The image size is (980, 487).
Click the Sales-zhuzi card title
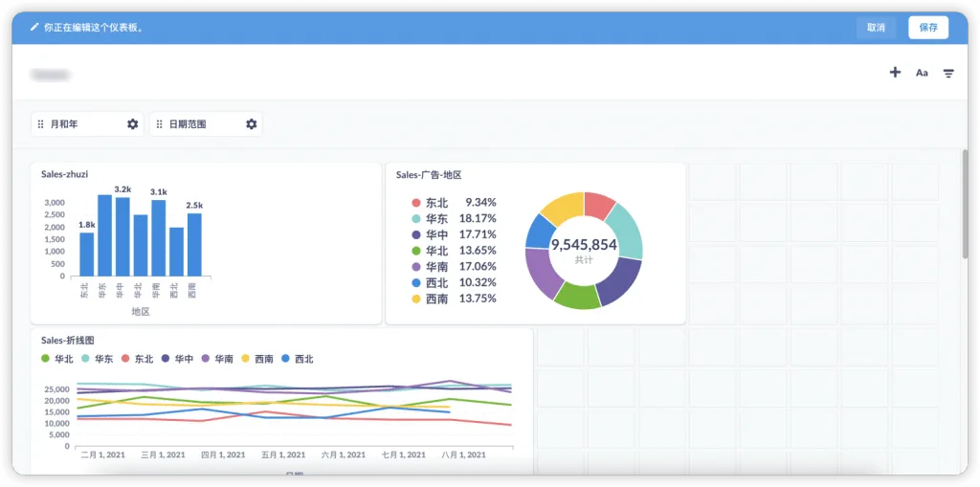pyautogui.click(x=64, y=174)
